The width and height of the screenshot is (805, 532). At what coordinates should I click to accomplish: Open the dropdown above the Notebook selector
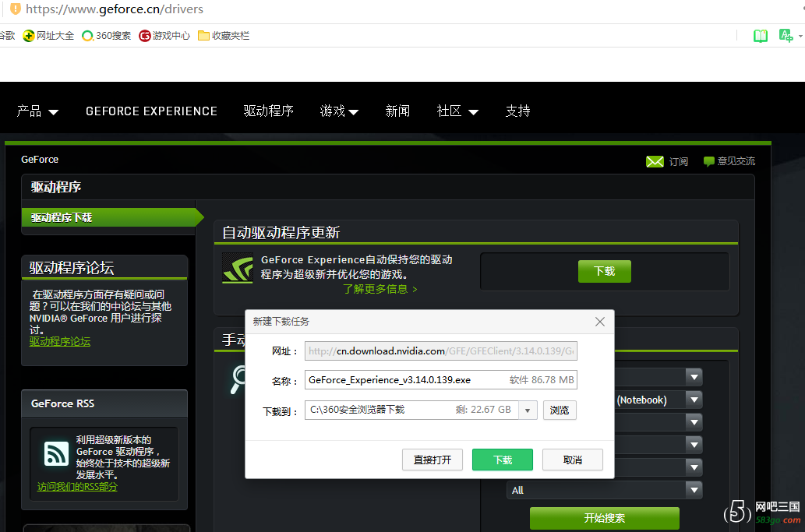pyautogui.click(x=694, y=378)
